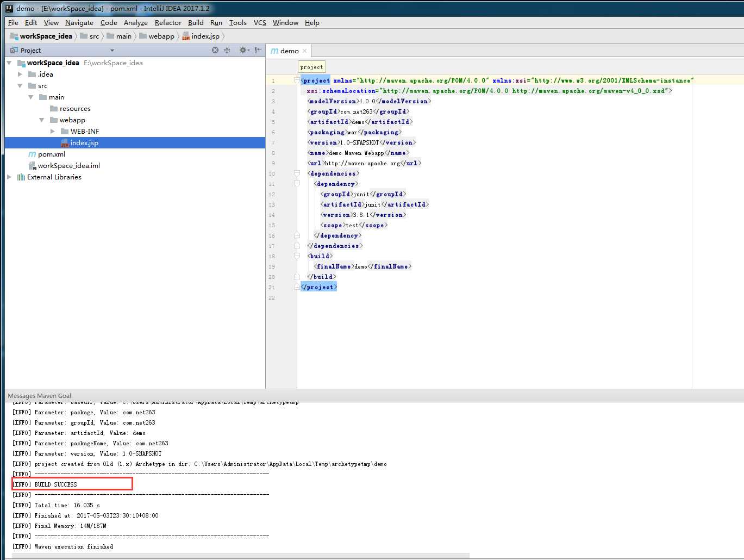The width and height of the screenshot is (744, 560).
Task: Click the JSP file icon beside index.jsp in tree
Action: tap(65, 143)
